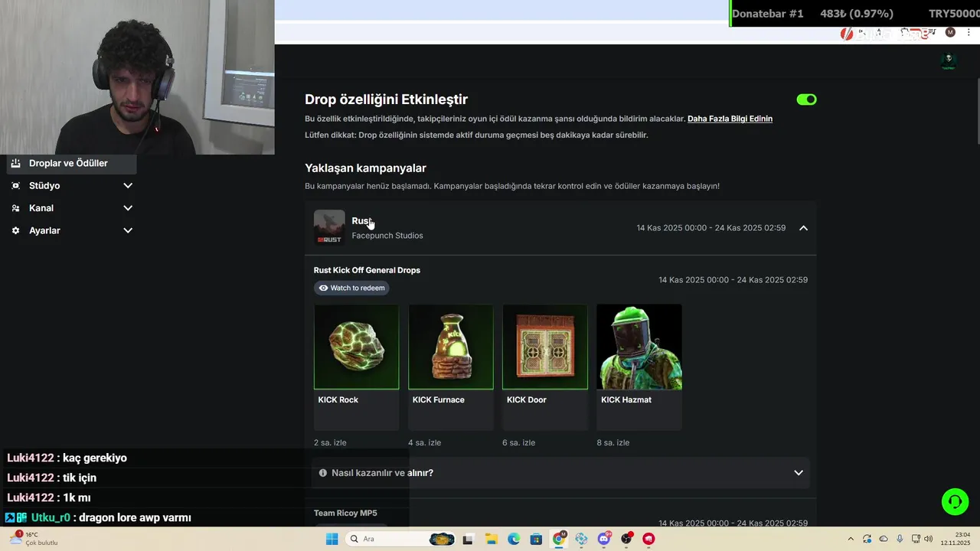980x551 pixels.
Task: Open the green support chat bubble
Action: pyautogui.click(x=955, y=502)
